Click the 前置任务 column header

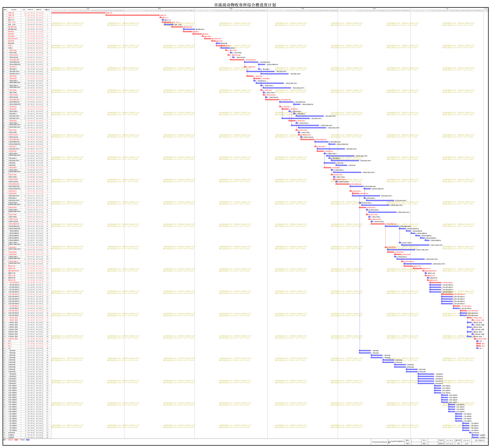47,10
